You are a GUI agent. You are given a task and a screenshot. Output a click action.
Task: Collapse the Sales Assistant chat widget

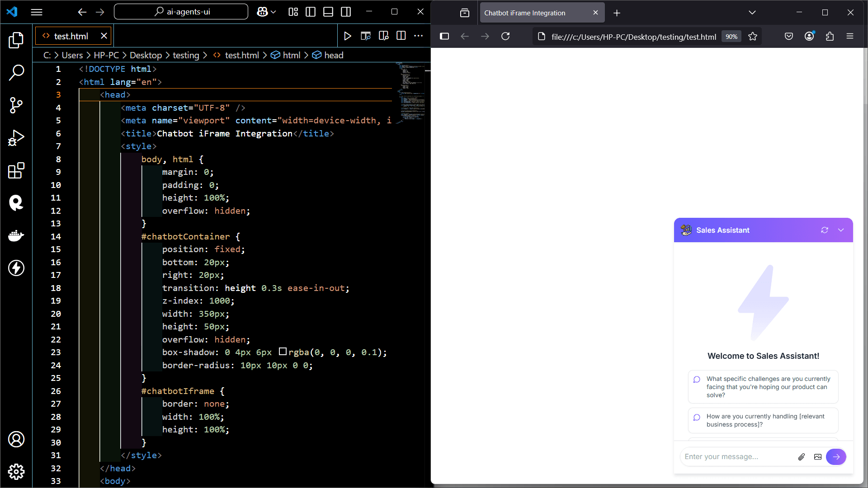(x=841, y=230)
